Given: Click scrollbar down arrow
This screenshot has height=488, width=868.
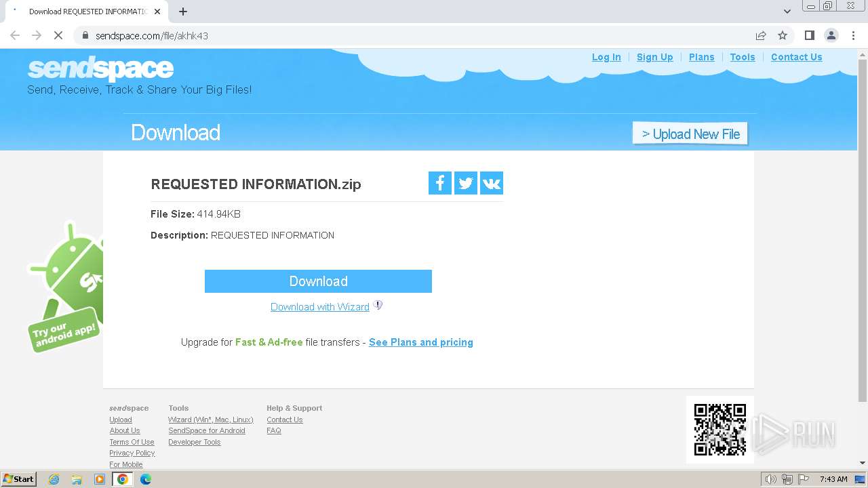Looking at the screenshot, I should [863, 463].
